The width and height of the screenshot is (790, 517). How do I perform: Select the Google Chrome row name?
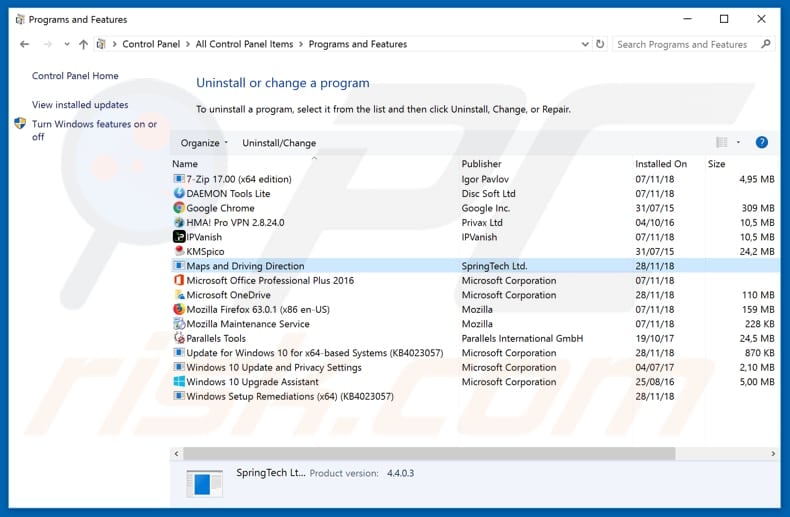click(220, 208)
